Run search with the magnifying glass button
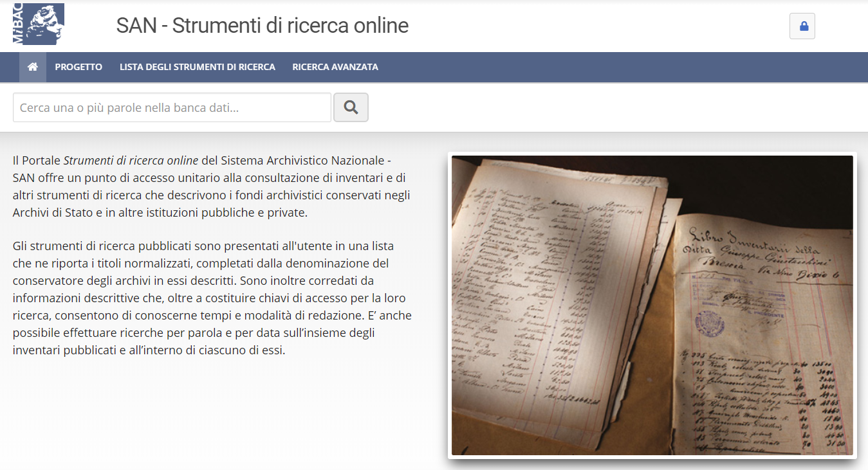 coord(351,107)
